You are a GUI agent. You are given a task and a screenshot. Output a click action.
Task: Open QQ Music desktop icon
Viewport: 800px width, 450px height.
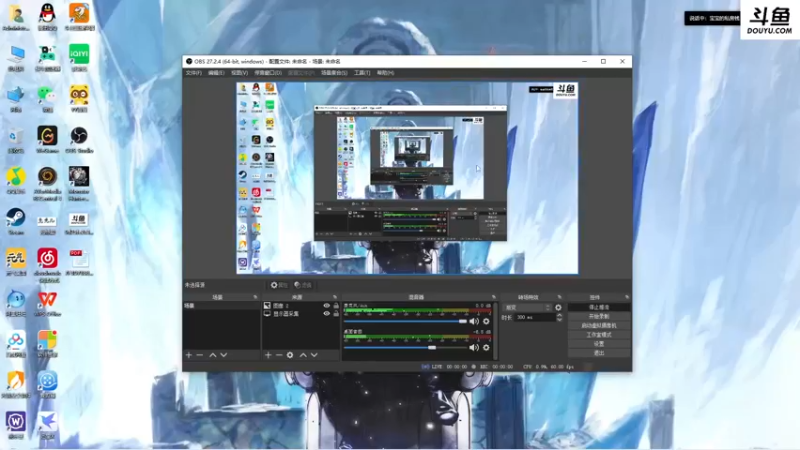click(16, 181)
